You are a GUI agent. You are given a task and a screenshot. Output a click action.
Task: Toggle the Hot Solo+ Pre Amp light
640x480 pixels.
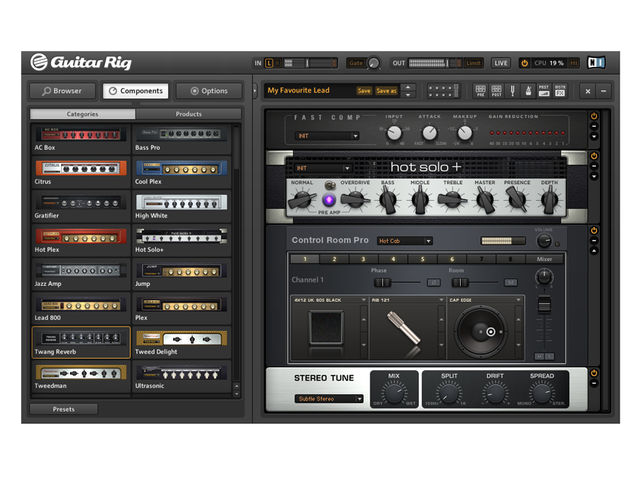(329, 200)
